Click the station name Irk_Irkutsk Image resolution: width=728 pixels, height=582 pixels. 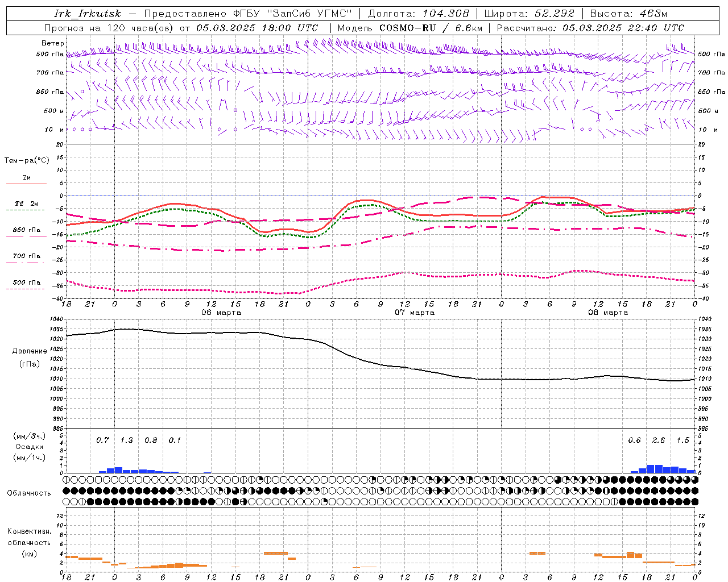point(88,14)
